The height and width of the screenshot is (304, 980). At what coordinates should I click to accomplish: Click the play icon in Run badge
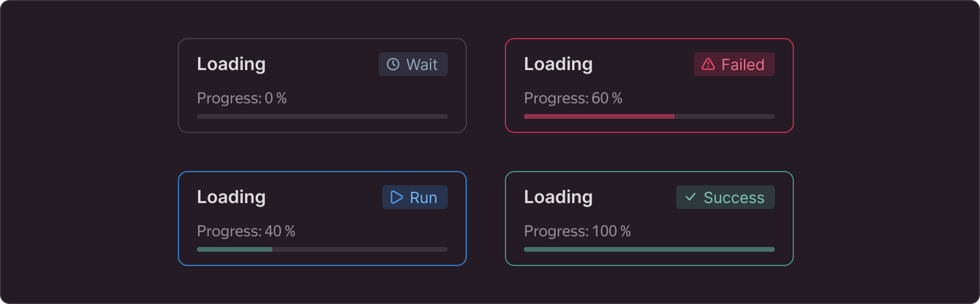click(x=397, y=197)
